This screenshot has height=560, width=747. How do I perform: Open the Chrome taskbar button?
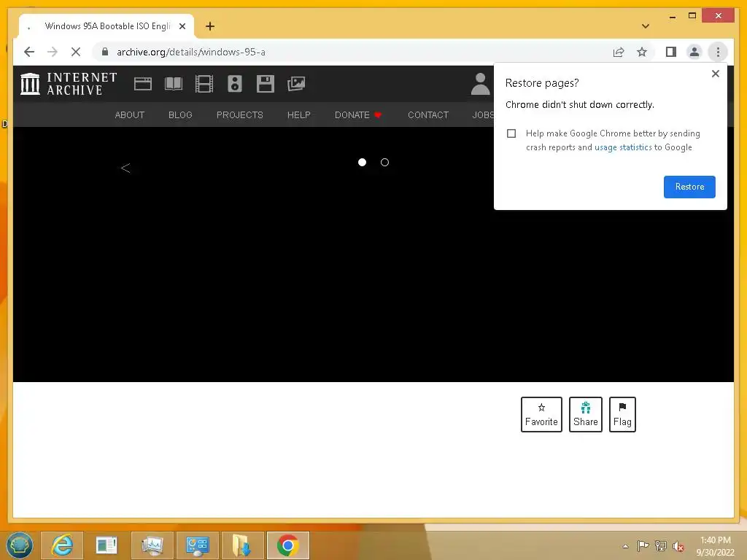(x=288, y=545)
